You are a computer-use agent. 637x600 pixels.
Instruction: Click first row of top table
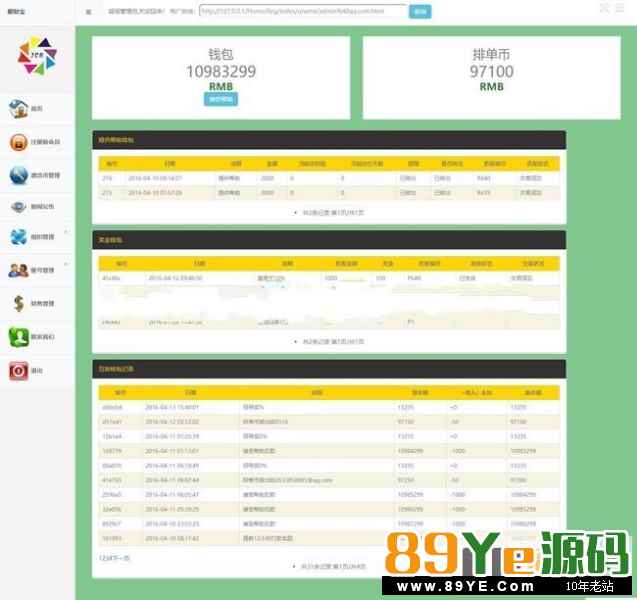click(329, 178)
